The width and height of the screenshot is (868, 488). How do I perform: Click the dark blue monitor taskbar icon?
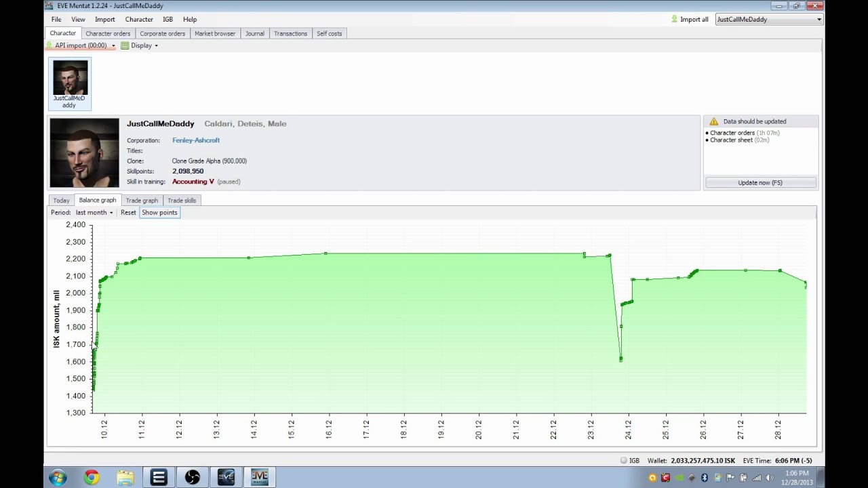tap(226, 477)
